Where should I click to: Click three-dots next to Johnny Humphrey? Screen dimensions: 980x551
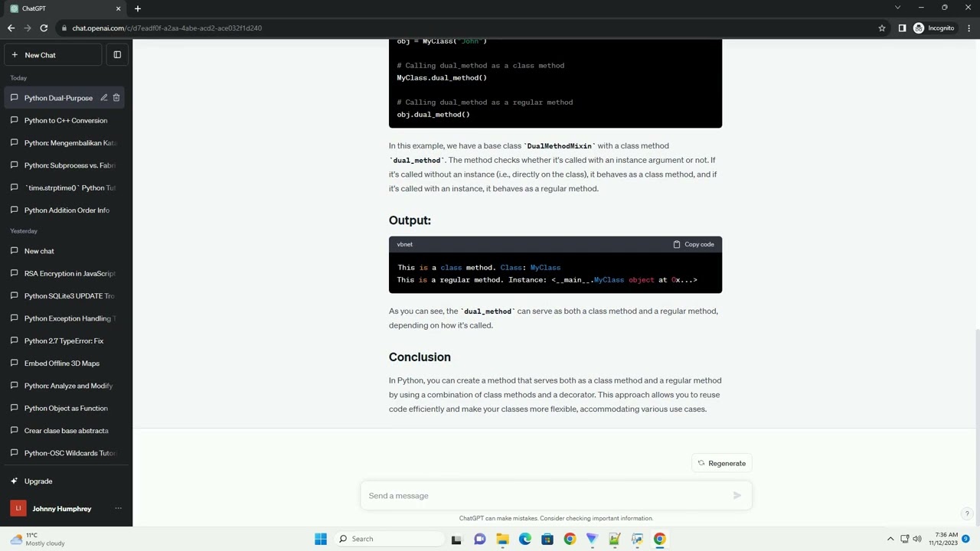(118, 509)
